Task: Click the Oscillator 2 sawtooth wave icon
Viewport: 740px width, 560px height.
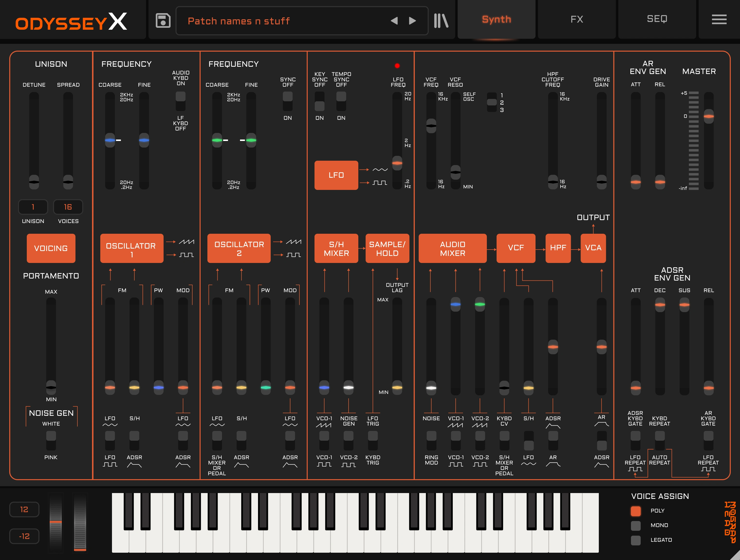Action: tap(293, 242)
